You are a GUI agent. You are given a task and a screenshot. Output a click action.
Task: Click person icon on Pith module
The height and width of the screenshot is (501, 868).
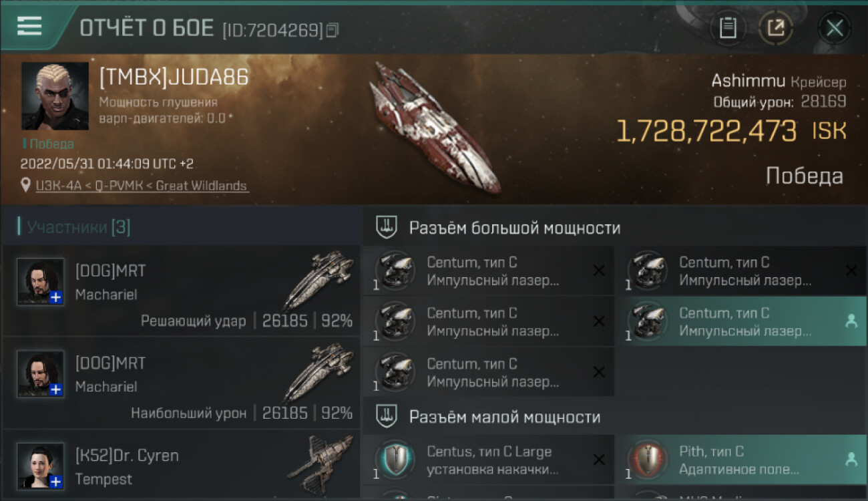(x=851, y=460)
